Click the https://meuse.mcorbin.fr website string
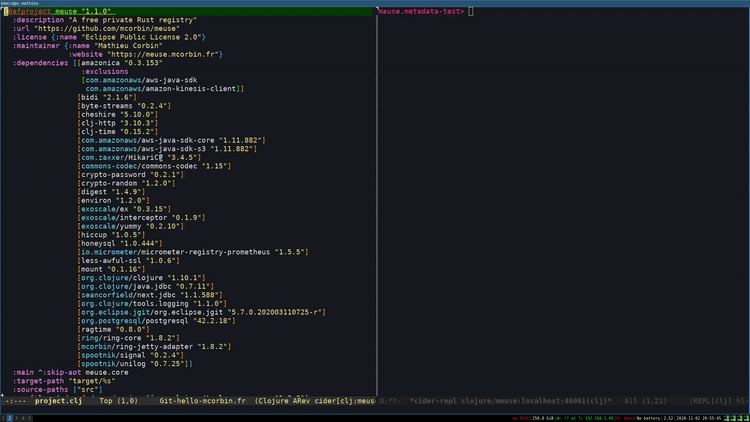Image resolution: width=750 pixels, height=422 pixels. pos(163,55)
